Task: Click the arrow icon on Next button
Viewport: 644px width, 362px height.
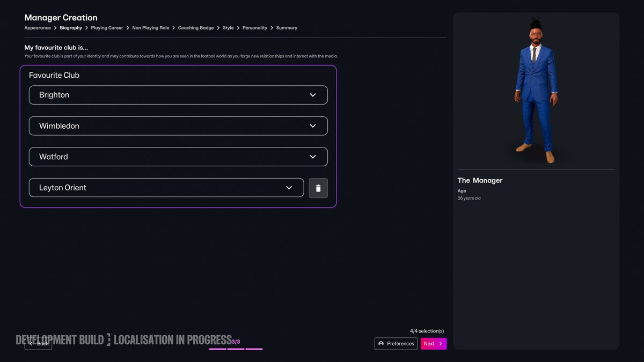Action: pyautogui.click(x=441, y=344)
